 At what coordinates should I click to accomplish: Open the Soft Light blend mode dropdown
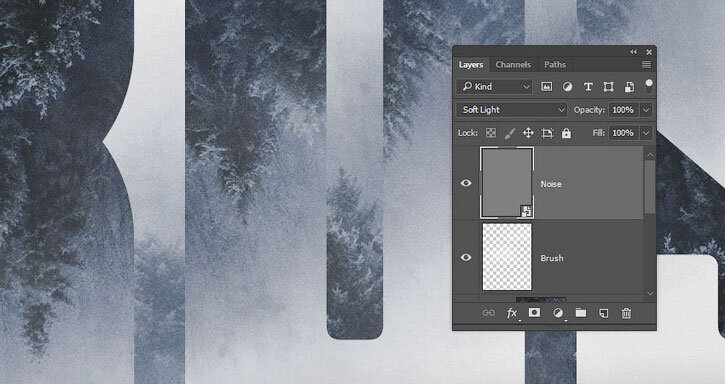click(x=512, y=110)
